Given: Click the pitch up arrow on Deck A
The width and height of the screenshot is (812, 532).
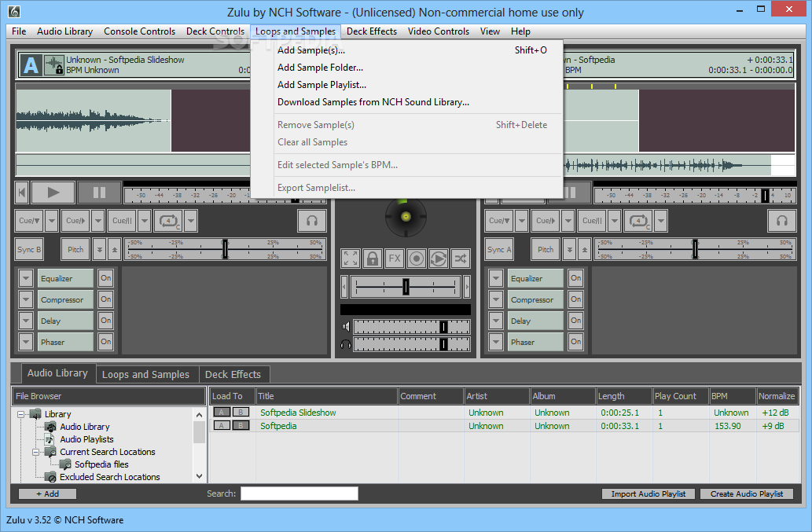Looking at the screenshot, I should (x=115, y=249).
